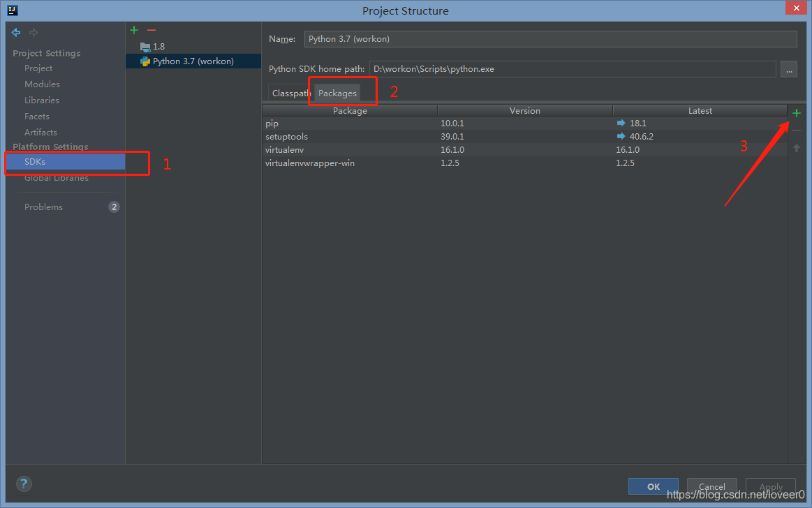812x508 pixels.
Task: Open Libraries settings
Action: [x=41, y=100]
